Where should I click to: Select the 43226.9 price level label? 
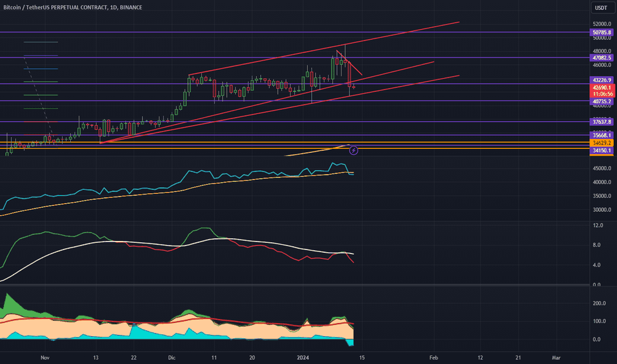click(602, 80)
